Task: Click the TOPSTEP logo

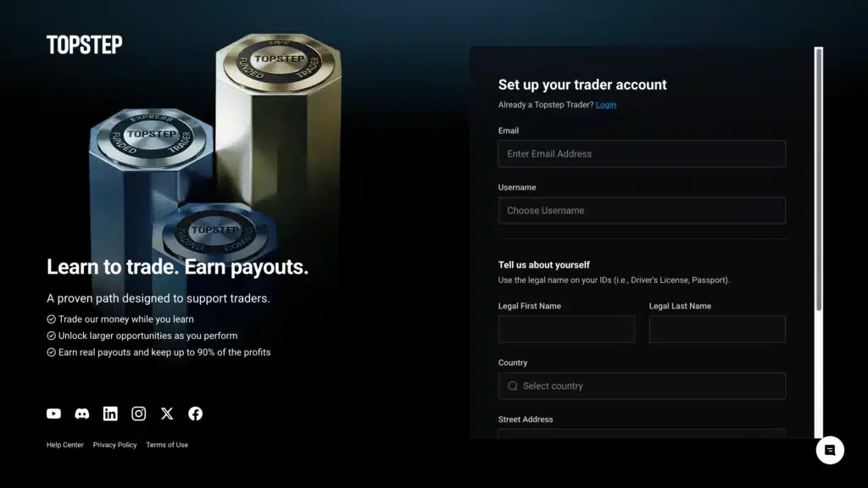Action: (x=85, y=45)
